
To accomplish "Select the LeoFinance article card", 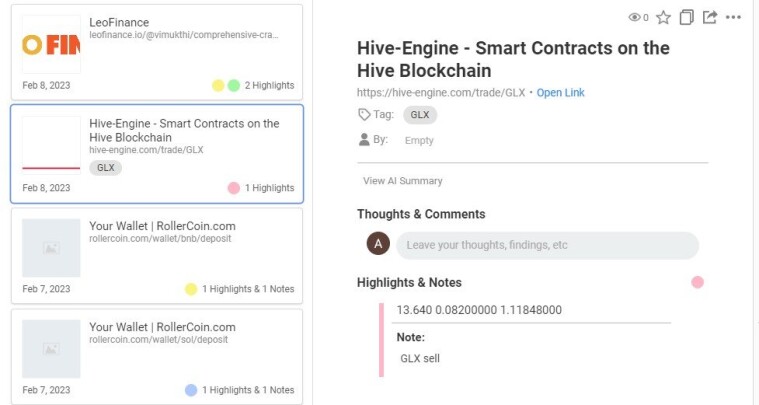I will [x=157, y=52].
